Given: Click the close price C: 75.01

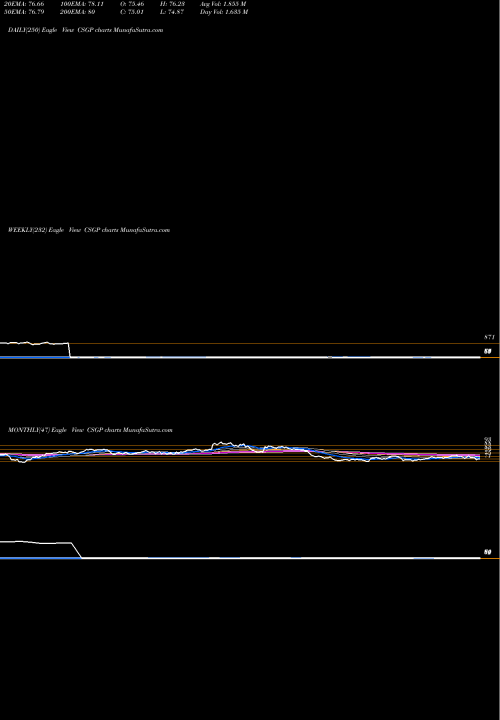Looking at the screenshot, I should click(x=132, y=12).
